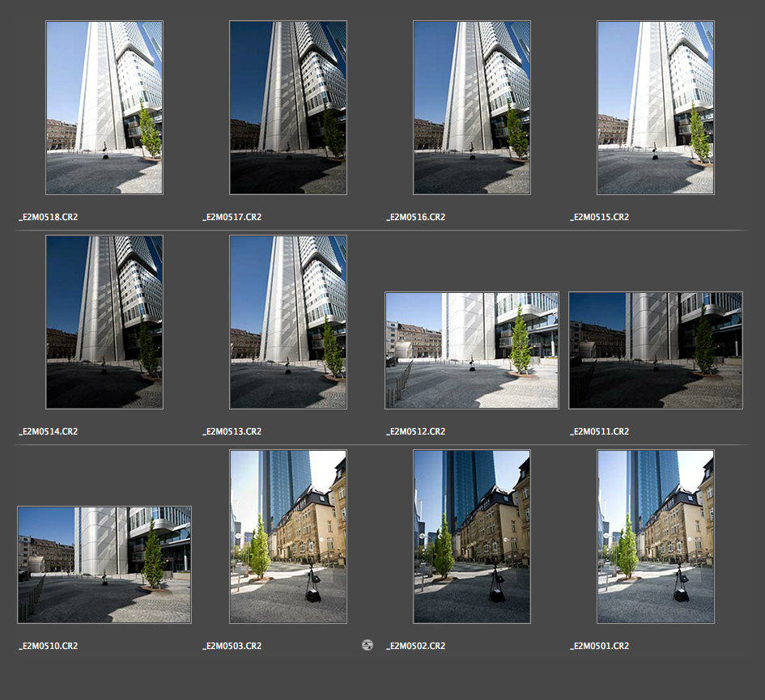Screen dimensions: 765x700
Task: Click the _E2M0510.CR2 landscape thumbnail
Action: (104, 565)
